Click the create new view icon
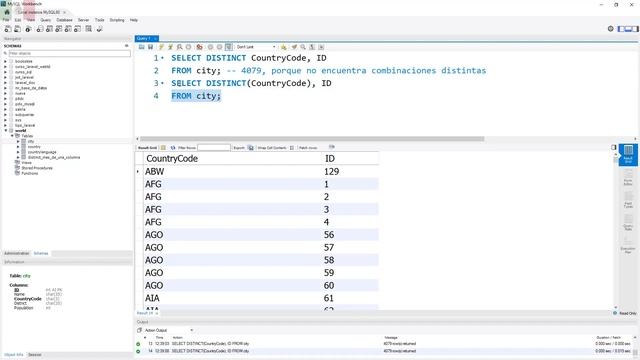This screenshot has width=640, height=360. click(x=59, y=29)
